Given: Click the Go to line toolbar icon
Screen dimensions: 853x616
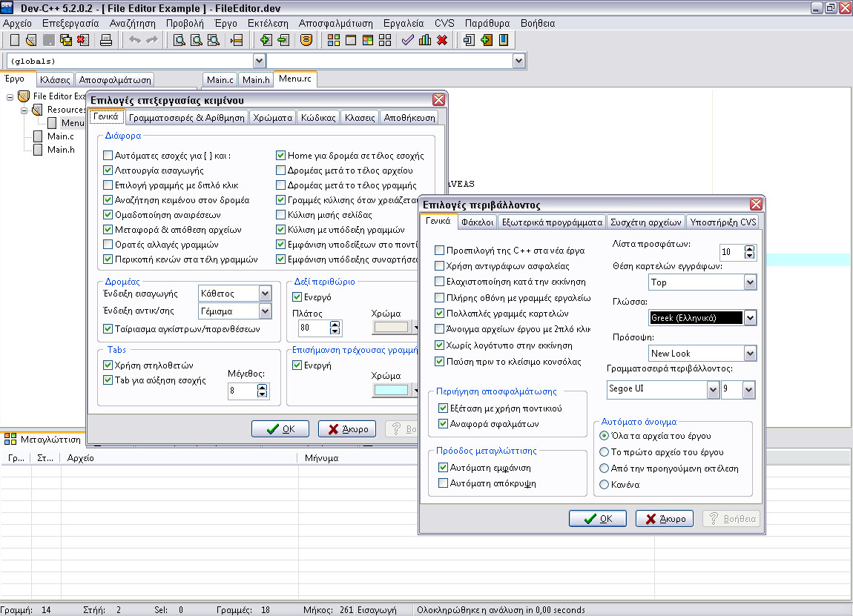Looking at the screenshot, I should pos(237,40).
